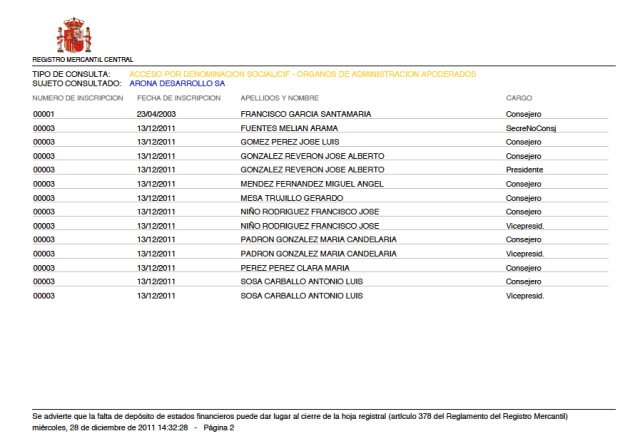This screenshot has height=446, width=640.
Task: Click the footer warning about depósito de estados financieros
Action: tap(300, 415)
